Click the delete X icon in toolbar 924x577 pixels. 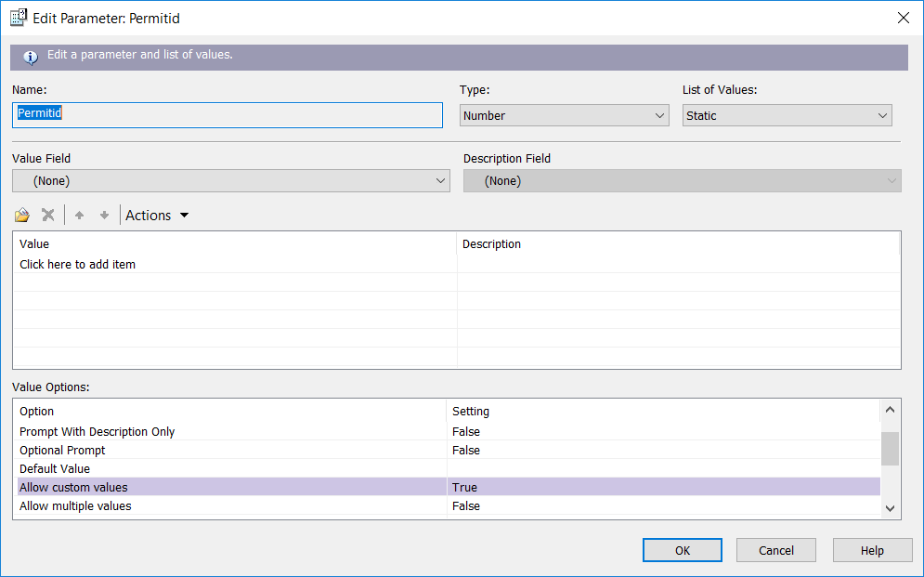click(x=47, y=216)
